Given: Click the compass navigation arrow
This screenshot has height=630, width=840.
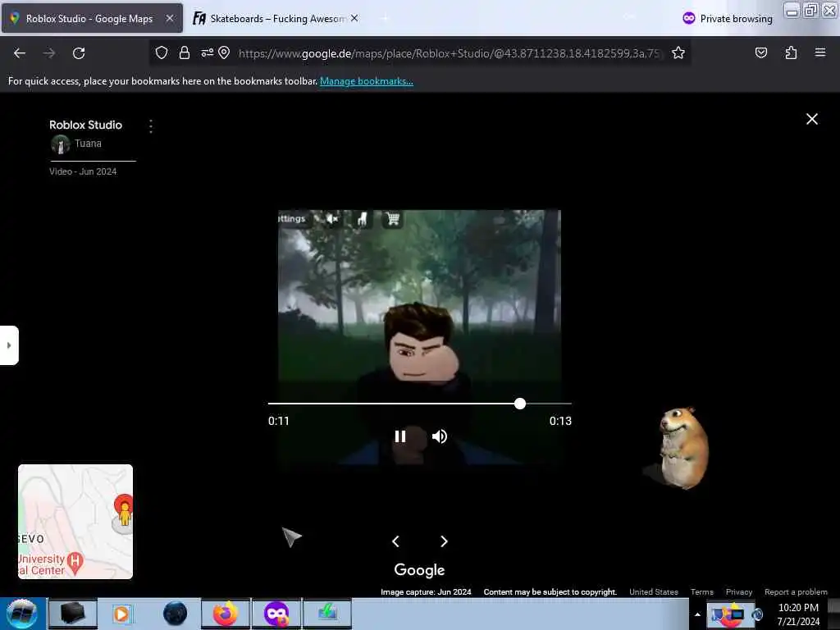Looking at the screenshot, I should (291, 536).
